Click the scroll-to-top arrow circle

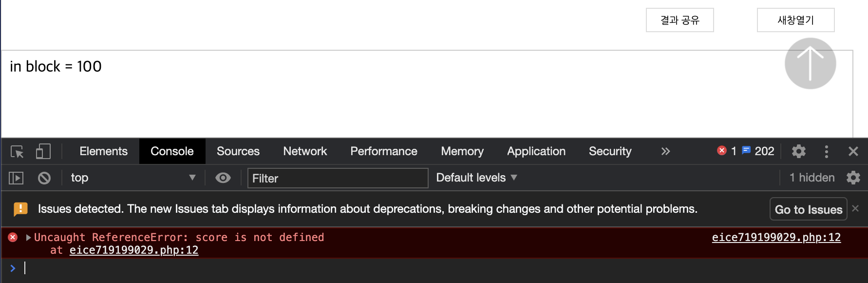(x=810, y=63)
